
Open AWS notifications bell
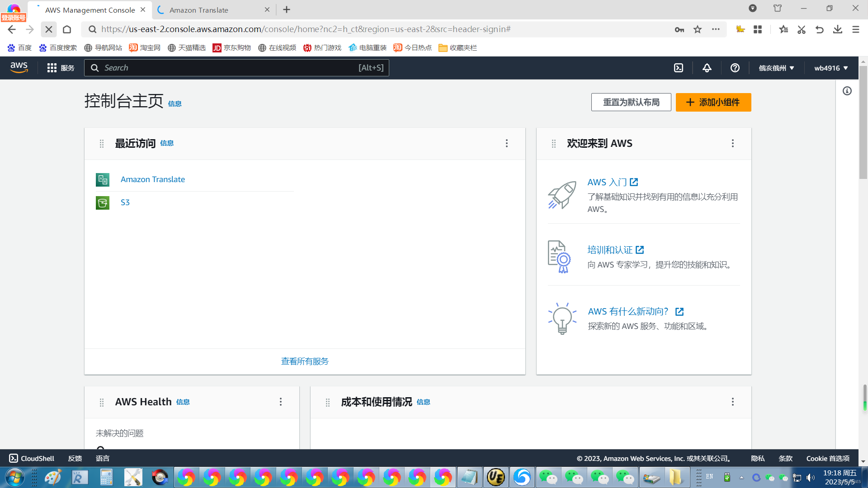click(x=707, y=68)
